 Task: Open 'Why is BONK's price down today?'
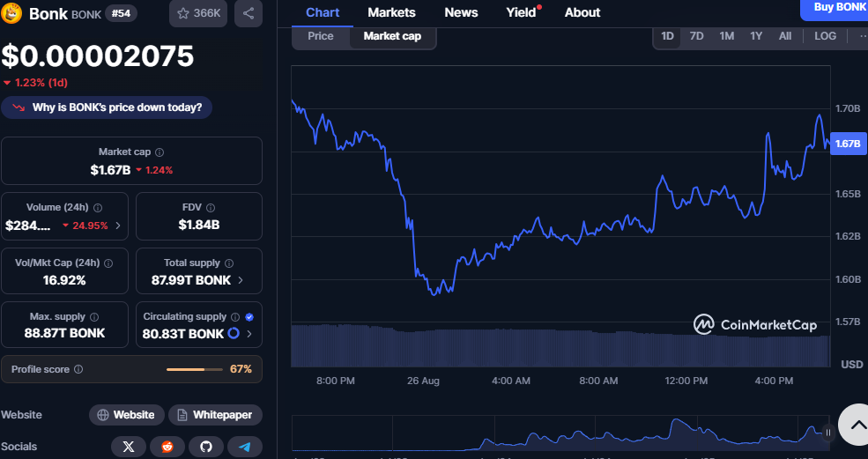coord(107,107)
